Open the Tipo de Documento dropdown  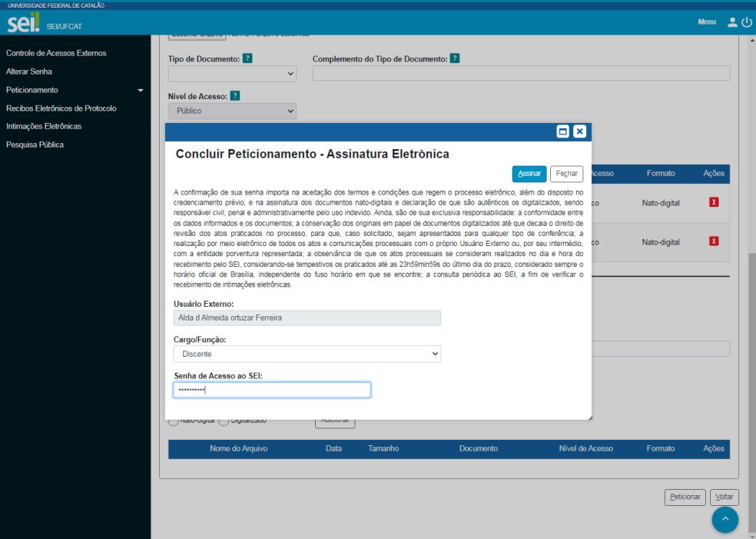[232, 74]
